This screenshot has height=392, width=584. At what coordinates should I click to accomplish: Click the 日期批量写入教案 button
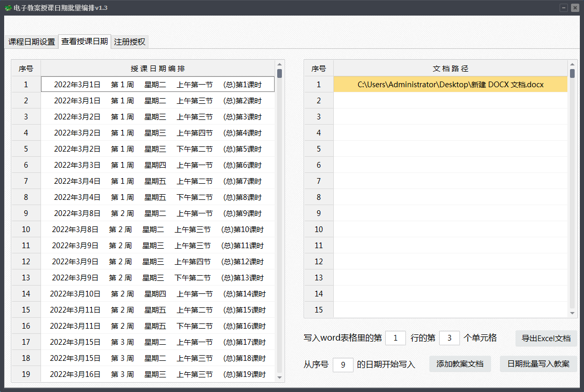(538, 364)
